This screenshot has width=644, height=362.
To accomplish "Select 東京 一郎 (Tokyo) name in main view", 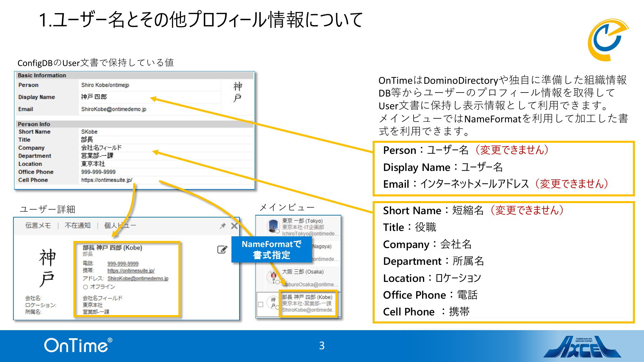I will coord(302,221).
